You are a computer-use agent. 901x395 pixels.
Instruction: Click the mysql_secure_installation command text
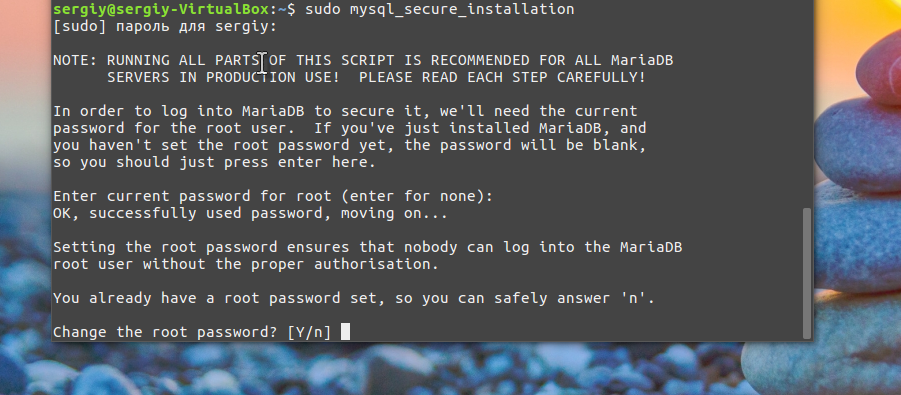point(462,10)
